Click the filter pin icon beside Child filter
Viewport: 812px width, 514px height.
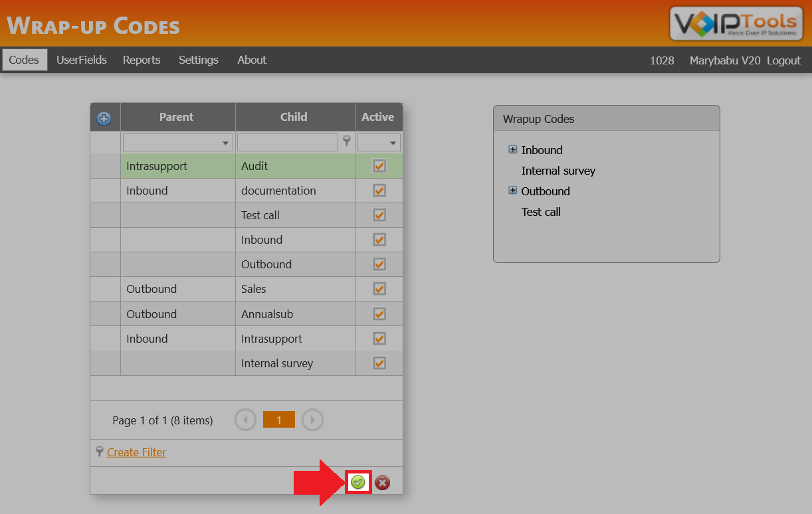[346, 141]
